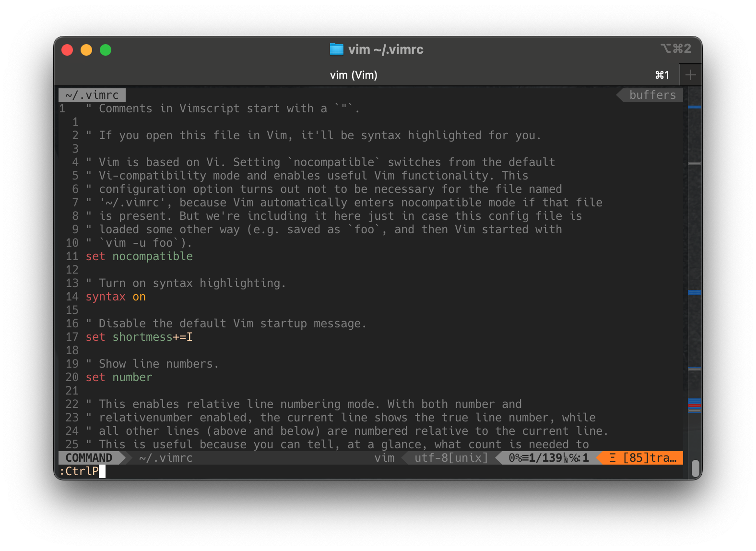Click the :CtrlP command line input
The width and height of the screenshot is (756, 551).
[82, 471]
